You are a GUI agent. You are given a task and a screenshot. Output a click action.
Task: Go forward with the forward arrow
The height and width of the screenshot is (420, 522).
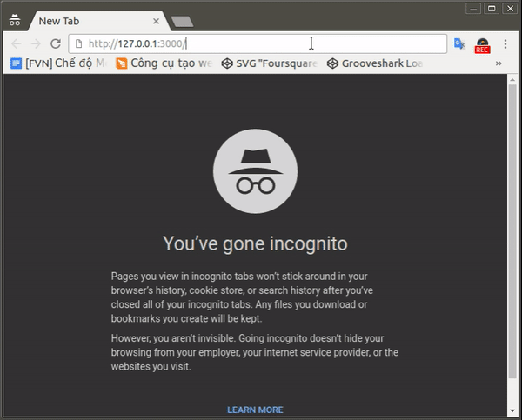tap(36, 43)
